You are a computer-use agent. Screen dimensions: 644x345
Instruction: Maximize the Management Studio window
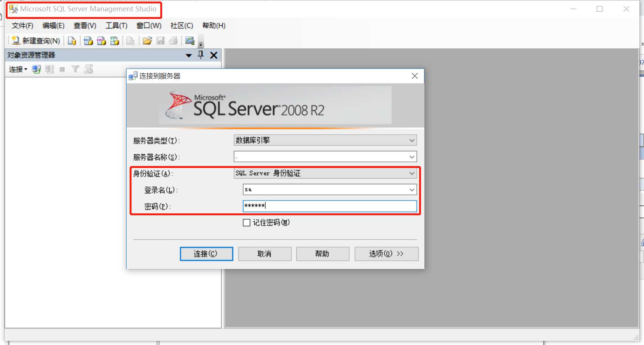tap(599, 9)
